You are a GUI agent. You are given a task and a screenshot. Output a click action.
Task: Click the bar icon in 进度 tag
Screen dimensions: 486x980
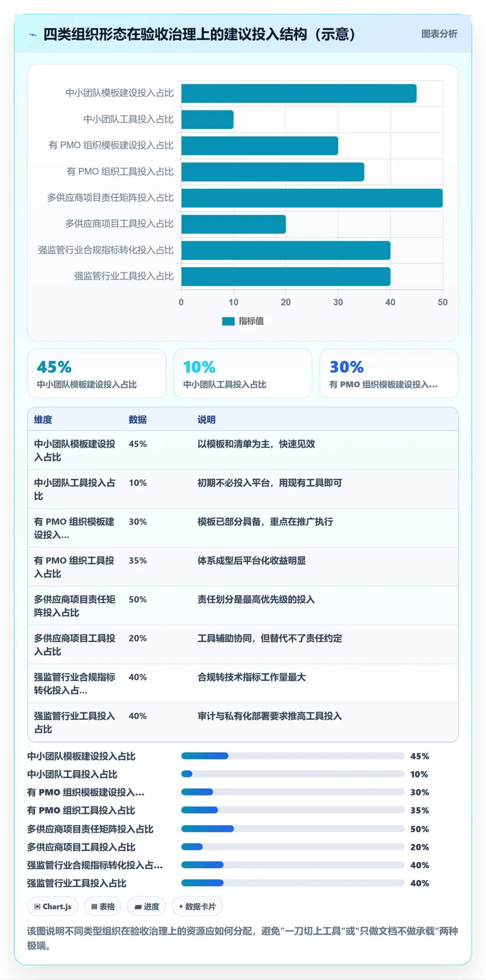click(x=138, y=907)
